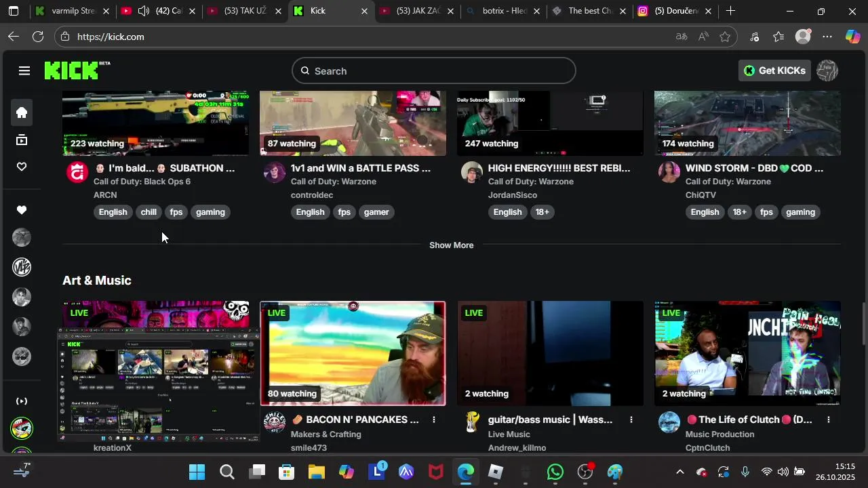The image size is (868, 488).
Task: Click the 'gamer' tag under controldec
Action: coord(376,212)
